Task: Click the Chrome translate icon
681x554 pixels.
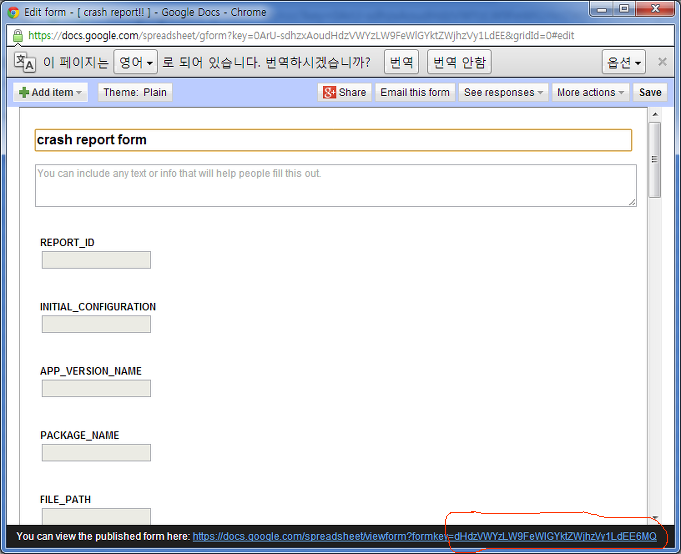Action: coord(25,62)
